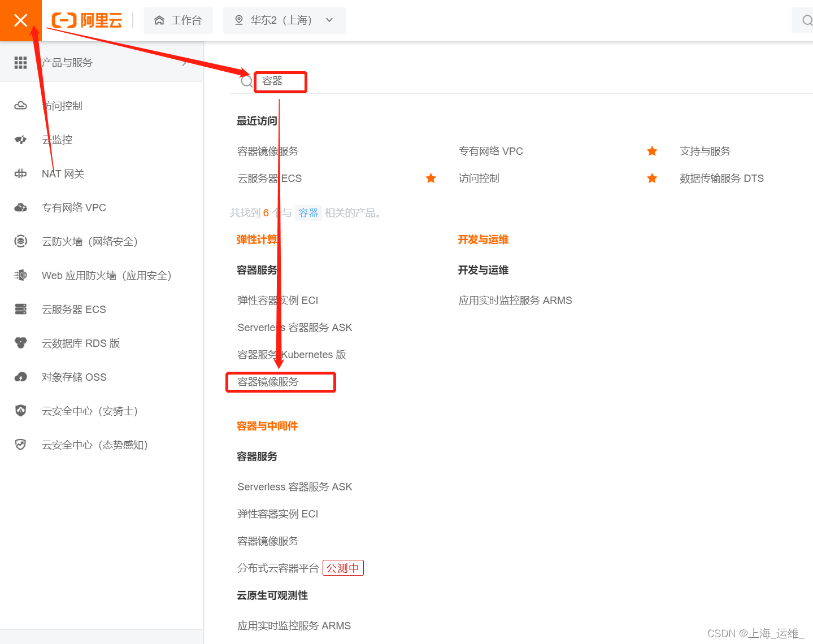
Task: Open 专有网络 VPC from the sidebar
Action: pos(74,207)
